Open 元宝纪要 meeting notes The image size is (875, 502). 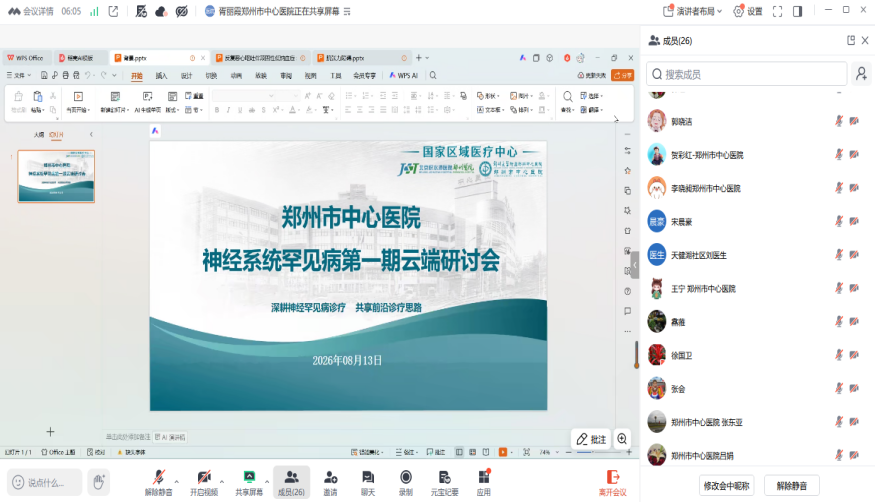pyautogui.click(x=444, y=482)
